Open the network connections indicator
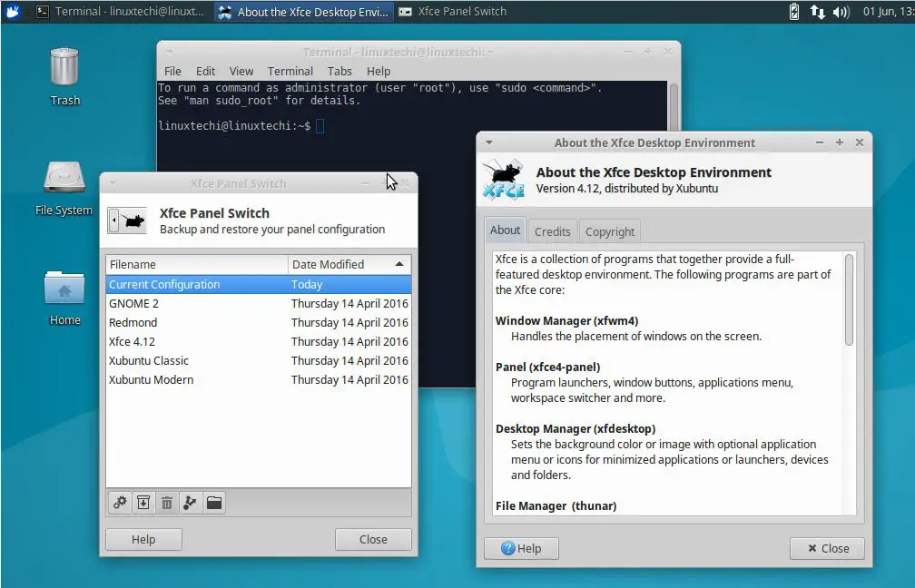Image resolution: width=915 pixels, height=588 pixels. tap(817, 12)
